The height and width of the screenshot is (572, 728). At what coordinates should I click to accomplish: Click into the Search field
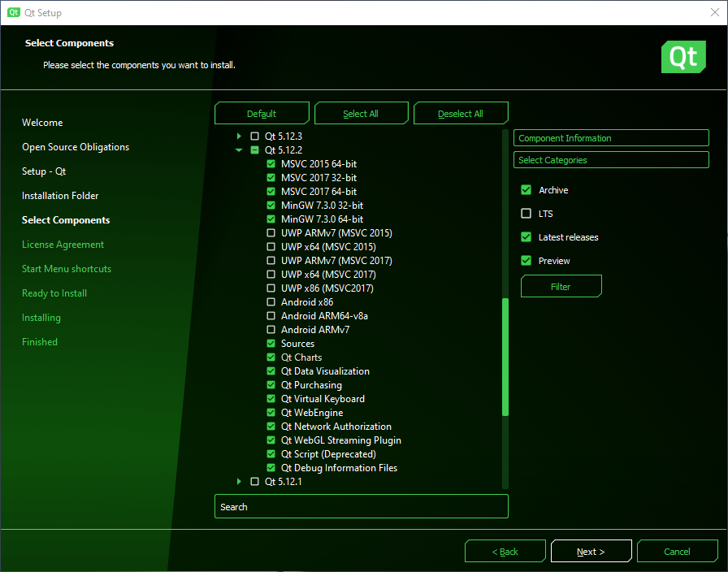pyautogui.click(x=362, y=506)
